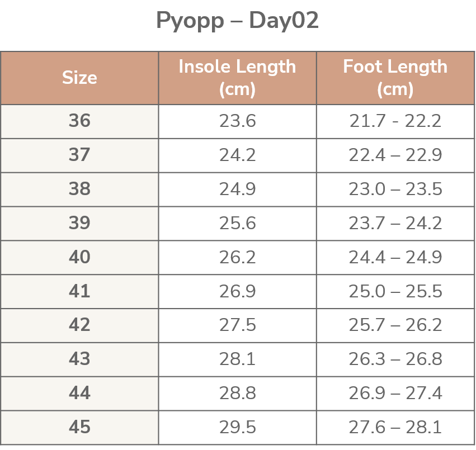Select foot length range 21.7 - 22.2
The width and height of the screenshot is (476, 450).
point(395,121)
